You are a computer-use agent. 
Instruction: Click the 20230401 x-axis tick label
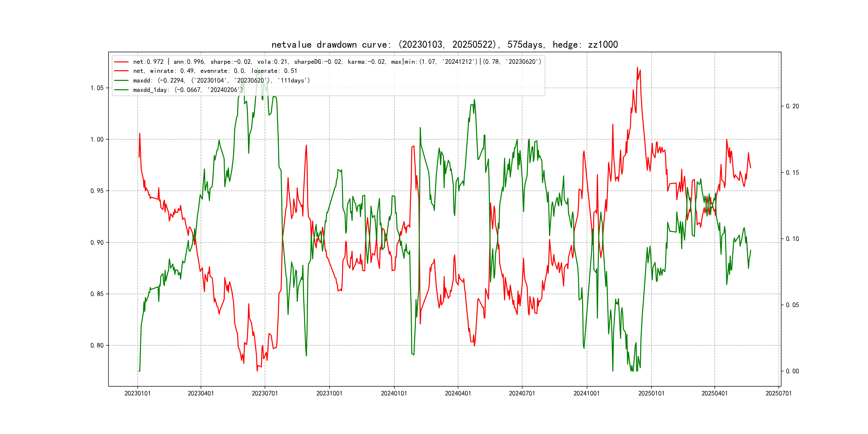[x=201, y=393]
